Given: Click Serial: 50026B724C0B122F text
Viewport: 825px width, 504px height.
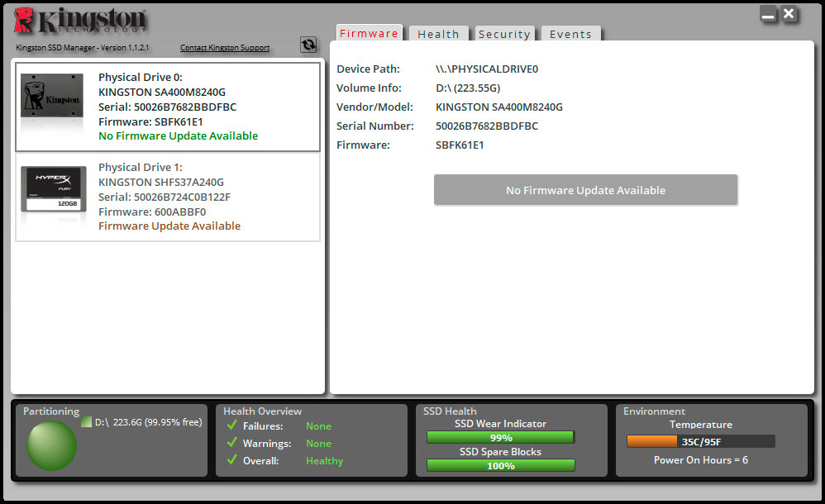Looking at the screenshot, I should [165, 197].
